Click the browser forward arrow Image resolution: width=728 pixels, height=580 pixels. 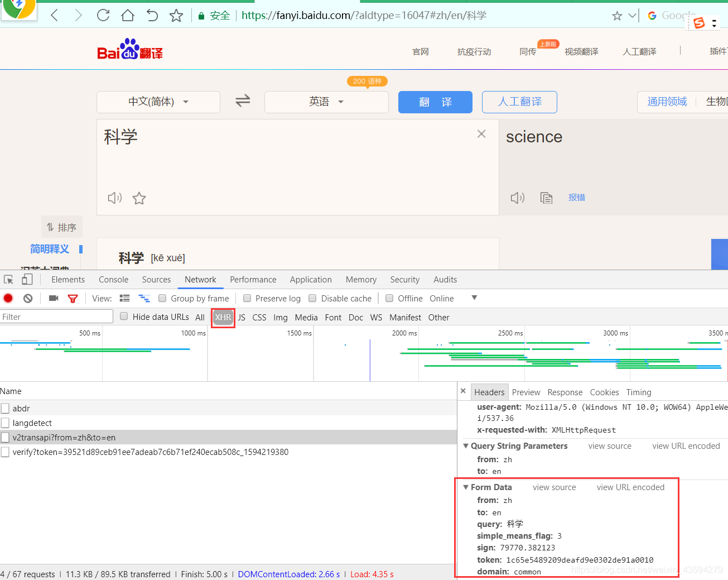79,15
